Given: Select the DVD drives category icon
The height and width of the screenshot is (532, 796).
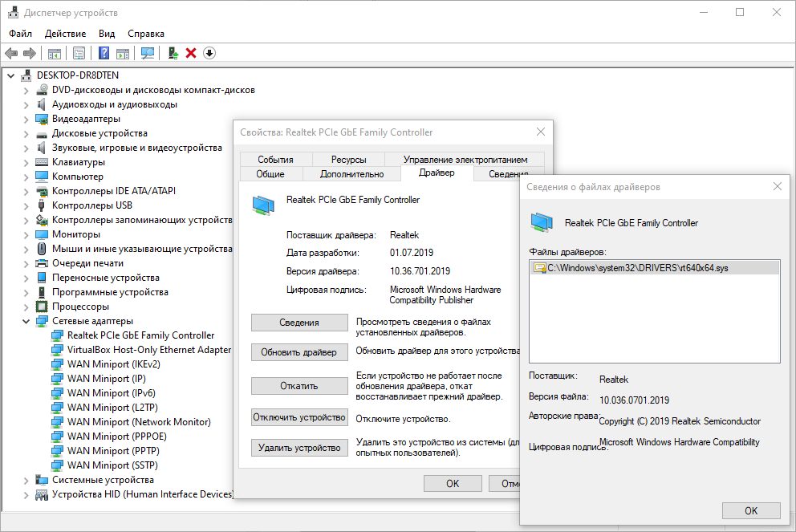Looking at the screenshot, I should [42, 90].
